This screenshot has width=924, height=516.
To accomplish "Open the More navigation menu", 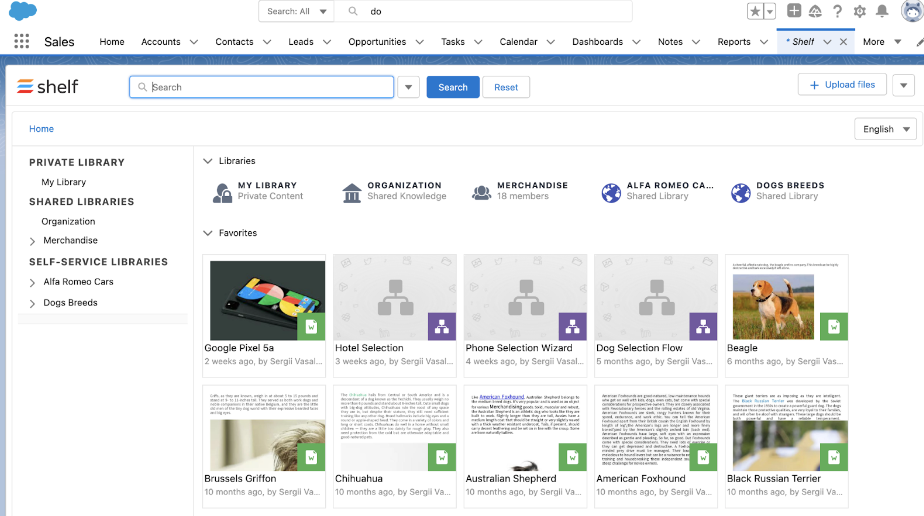I will point(882,42).
